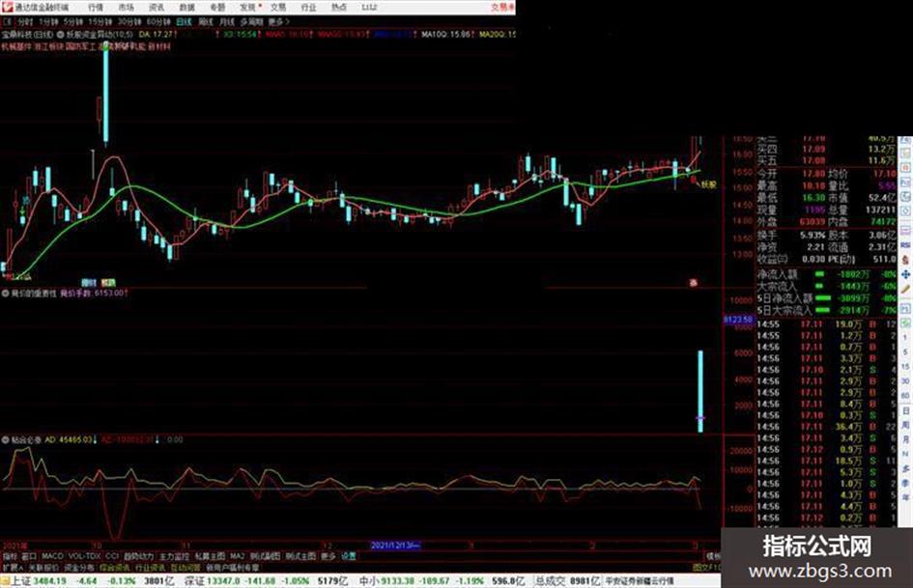Click the 上证 index in status bar
913x588 pixels.
tap(22, 580)
